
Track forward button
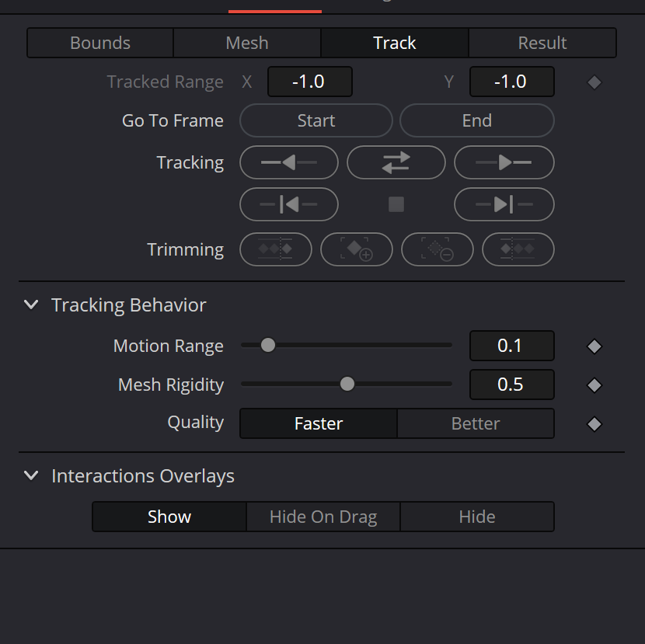click(x=504, y=162)
